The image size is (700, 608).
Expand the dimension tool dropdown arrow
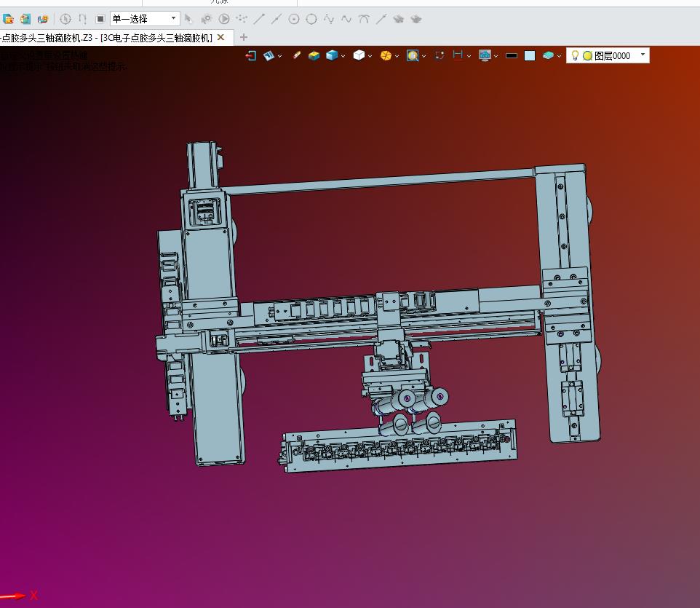pyautogui.click(x=469, y=56)
